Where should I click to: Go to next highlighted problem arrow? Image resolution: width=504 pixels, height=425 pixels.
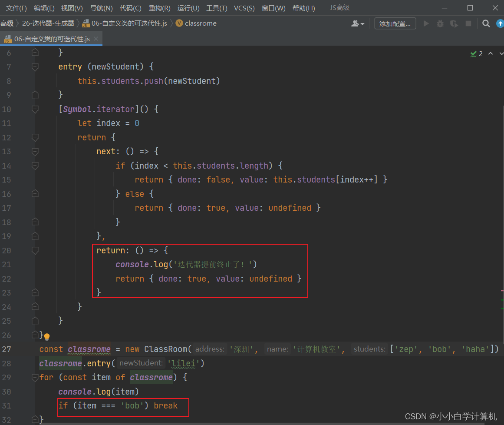pos(501,53)
